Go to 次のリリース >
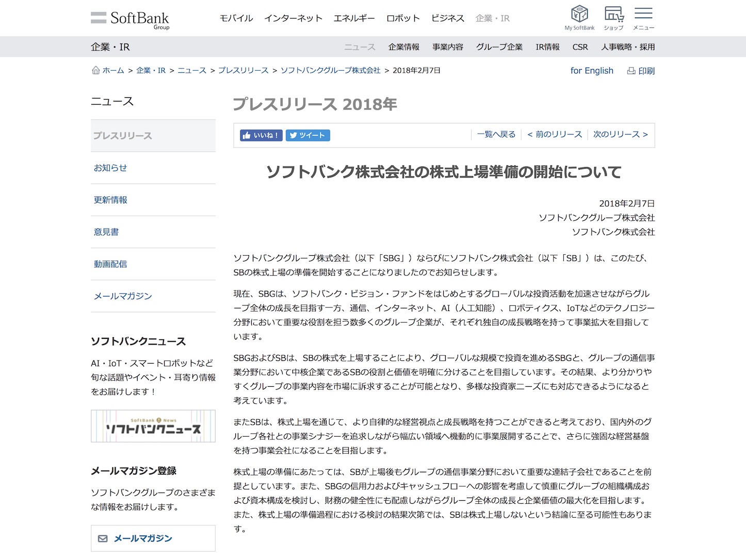The height and width of the screenshot is (560, 746). [621, 134]
